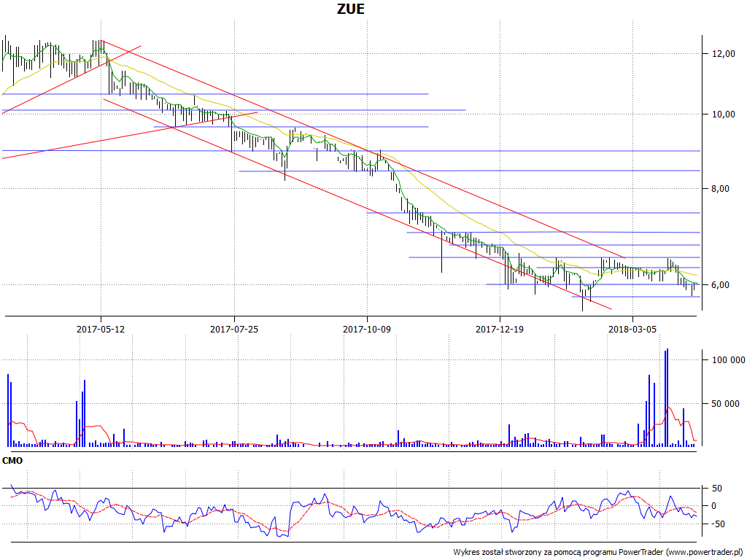Click the 10,00 price axis label
Image resolution: width=747 pixels, height=560 pixels.
[x=723, y=114]
